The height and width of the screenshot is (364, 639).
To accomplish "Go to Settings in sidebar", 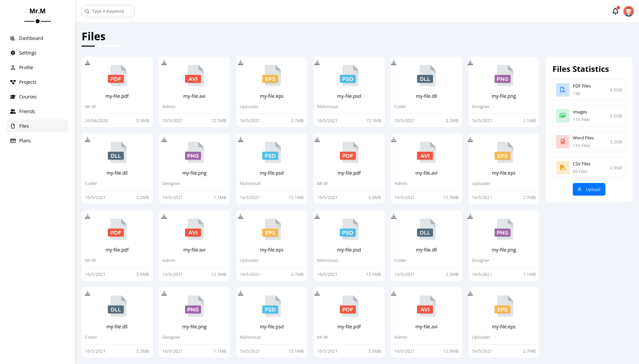I will (x=28, y=53).
